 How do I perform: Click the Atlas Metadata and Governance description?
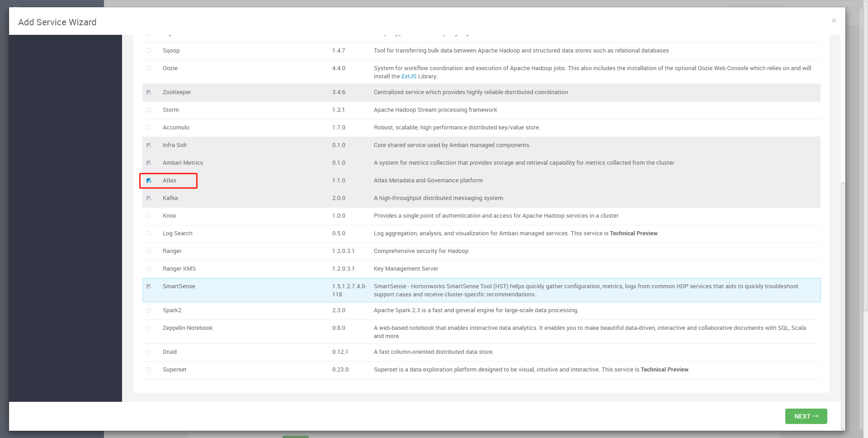pos(428,181)
